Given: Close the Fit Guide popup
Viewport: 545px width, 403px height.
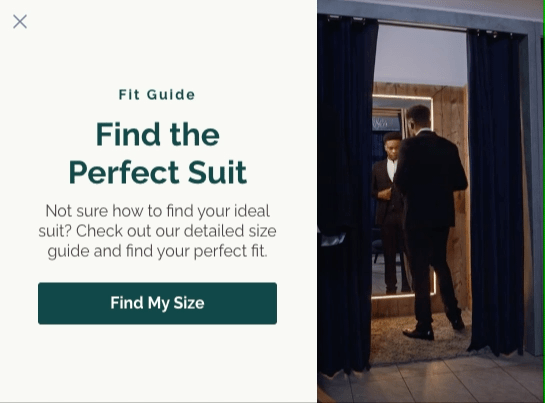Looking at the screenshot, I should pyautogui.click(x=20, y=22).
